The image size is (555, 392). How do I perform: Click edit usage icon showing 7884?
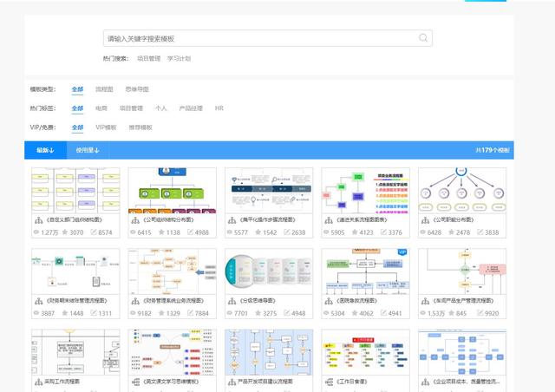[x=190, y=313]
